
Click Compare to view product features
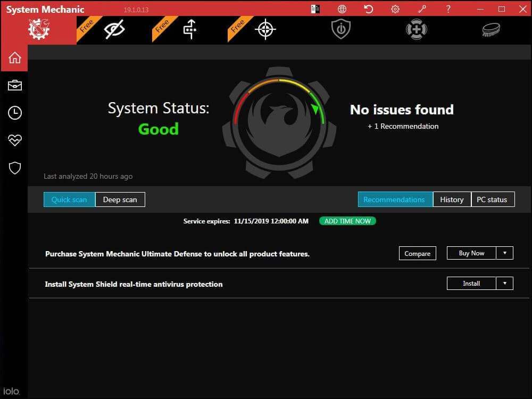pos(417,253)
